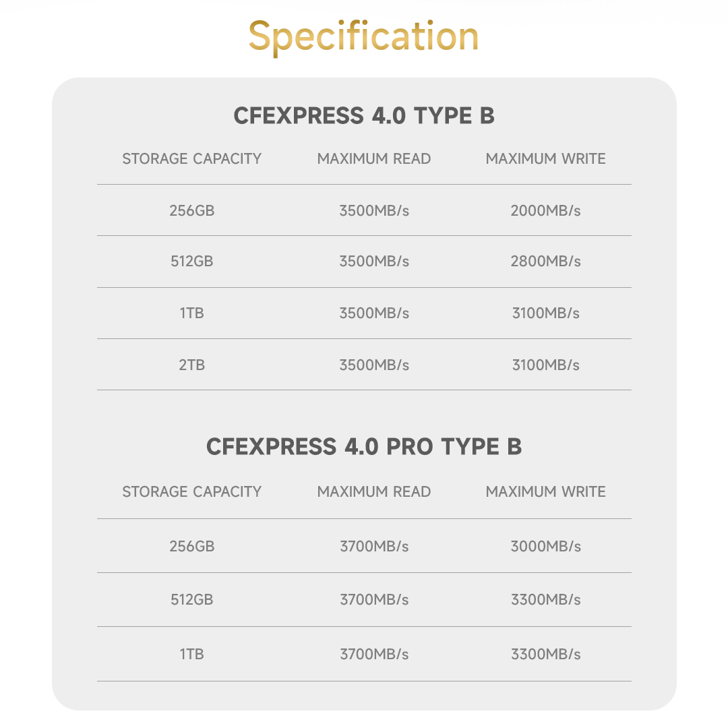Click 512GB capacity in PRO table
This screenshot has height=728, width=728.
click(x=191, y=600)
